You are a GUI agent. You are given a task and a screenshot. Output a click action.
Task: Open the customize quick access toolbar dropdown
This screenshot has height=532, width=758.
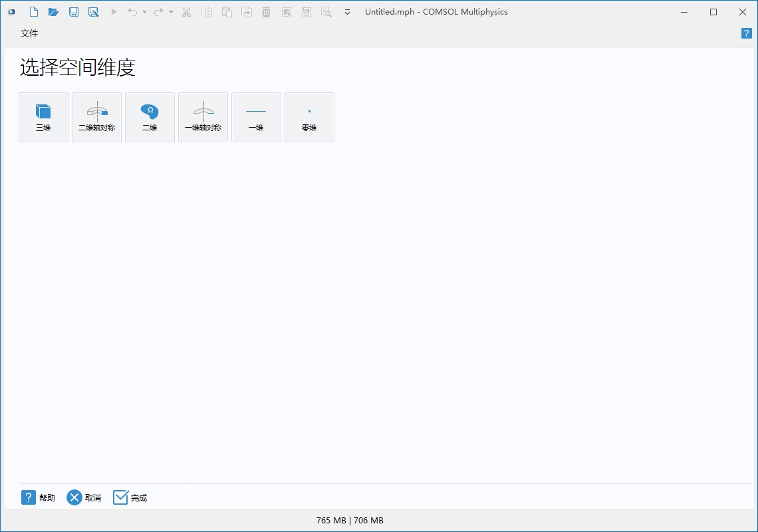tap(347, 12)
